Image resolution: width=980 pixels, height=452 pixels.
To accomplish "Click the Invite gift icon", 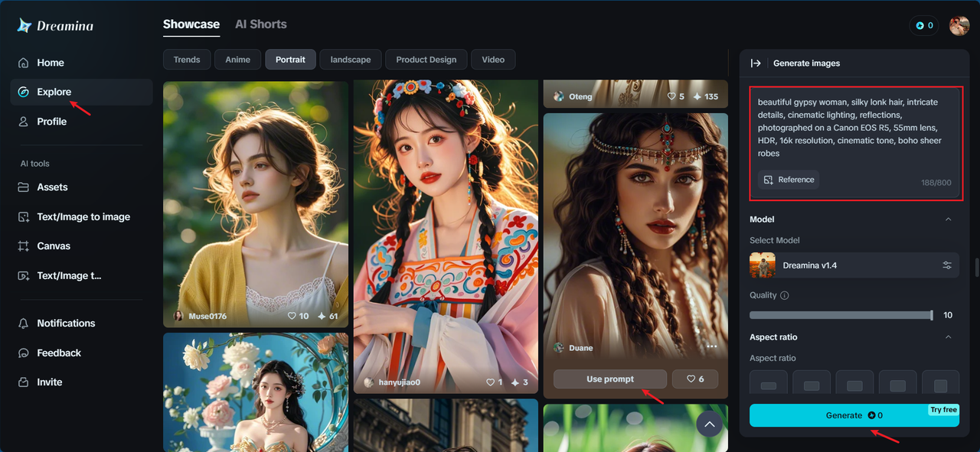I will 24,382.
